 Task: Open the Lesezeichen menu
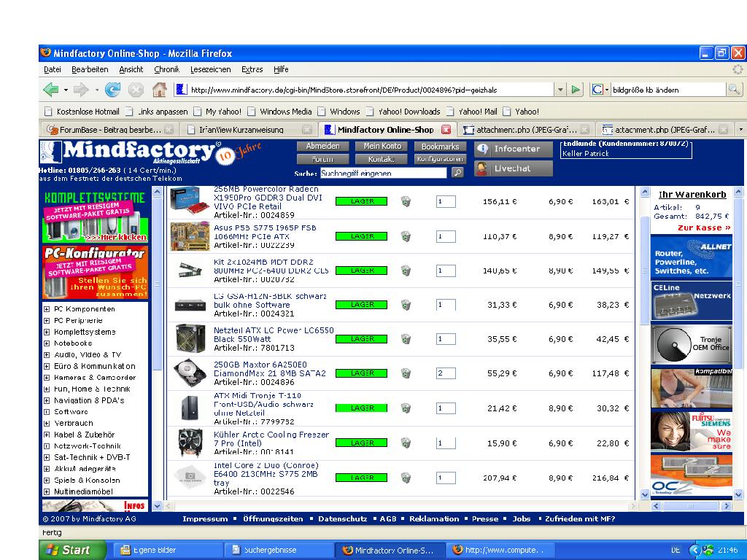(211, 69)
